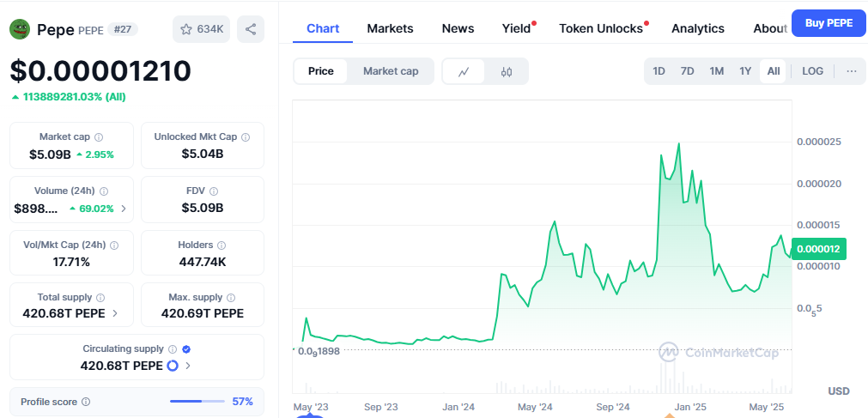The height and width of the screenshot is (418, 868).
Task: Click info icon beside Vol/Mkt Cap (24h)
Action: pos(114,245)
